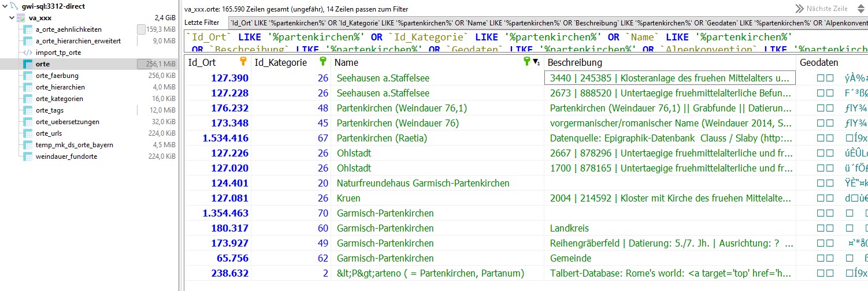
Task: Click into the SQL filter text editor
Action: coord(520,42)
